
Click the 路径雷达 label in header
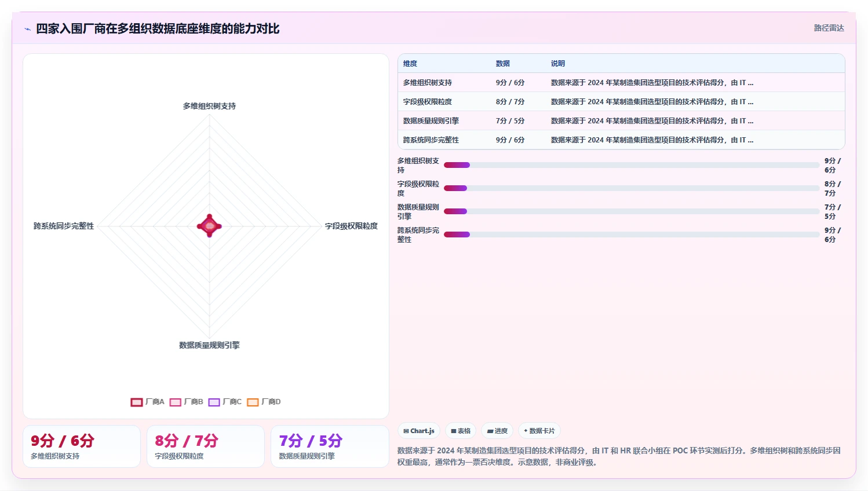point(829,28)
